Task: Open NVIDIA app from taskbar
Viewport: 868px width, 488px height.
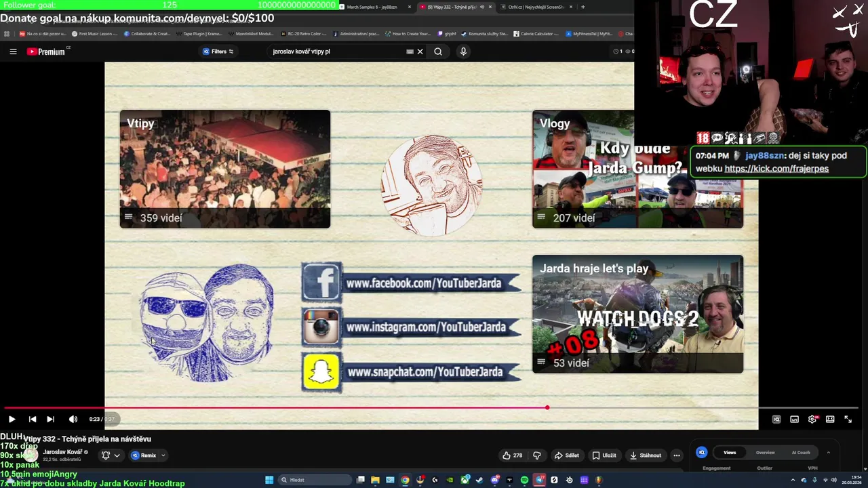Action: tap(450, 480)
